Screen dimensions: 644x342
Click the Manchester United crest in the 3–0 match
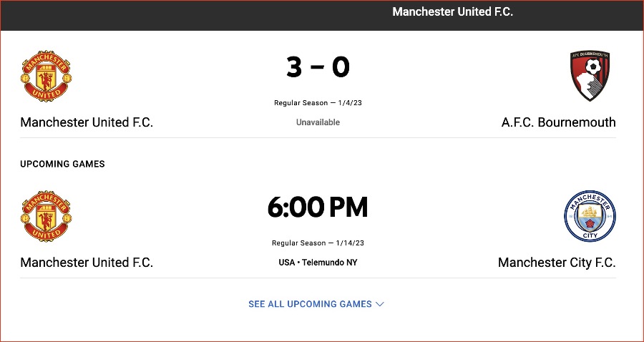click(x=47, y=77)
